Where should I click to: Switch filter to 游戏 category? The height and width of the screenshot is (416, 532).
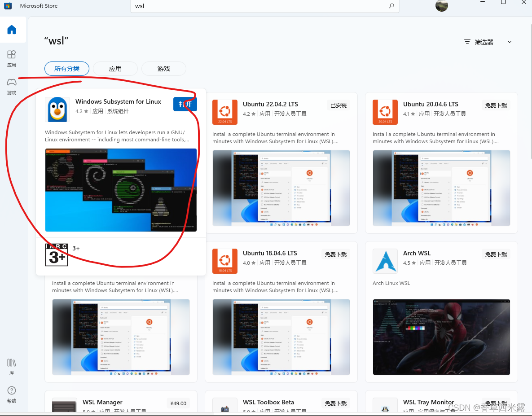click(x=163, y=69)
